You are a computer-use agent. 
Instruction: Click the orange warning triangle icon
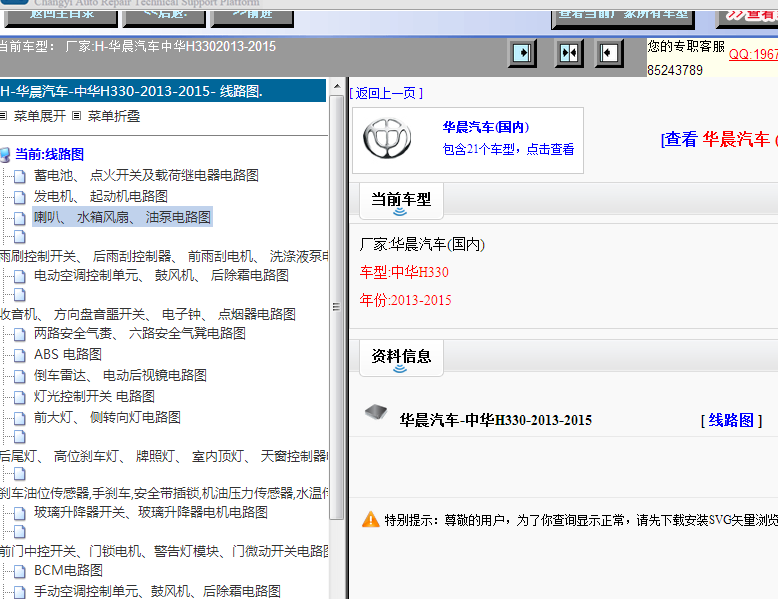tap(371, 520)
